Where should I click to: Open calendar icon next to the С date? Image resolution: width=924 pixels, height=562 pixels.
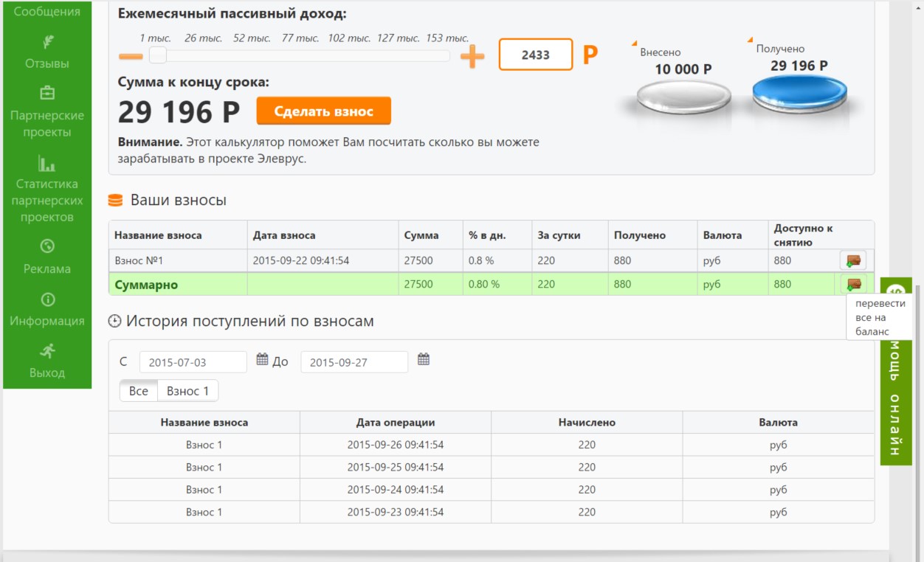[262, 359]
